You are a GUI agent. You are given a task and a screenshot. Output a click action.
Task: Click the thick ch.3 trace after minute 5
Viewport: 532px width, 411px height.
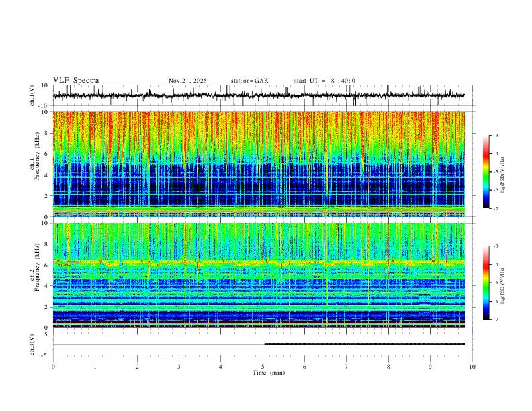[x=365, y=344]
